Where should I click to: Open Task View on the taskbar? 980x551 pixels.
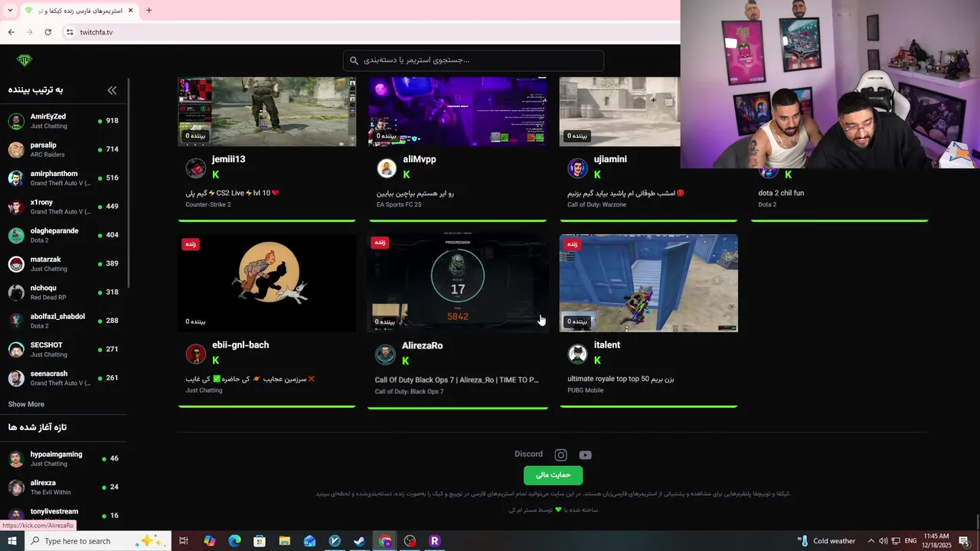pyautogui.click(x=184, y=541)
